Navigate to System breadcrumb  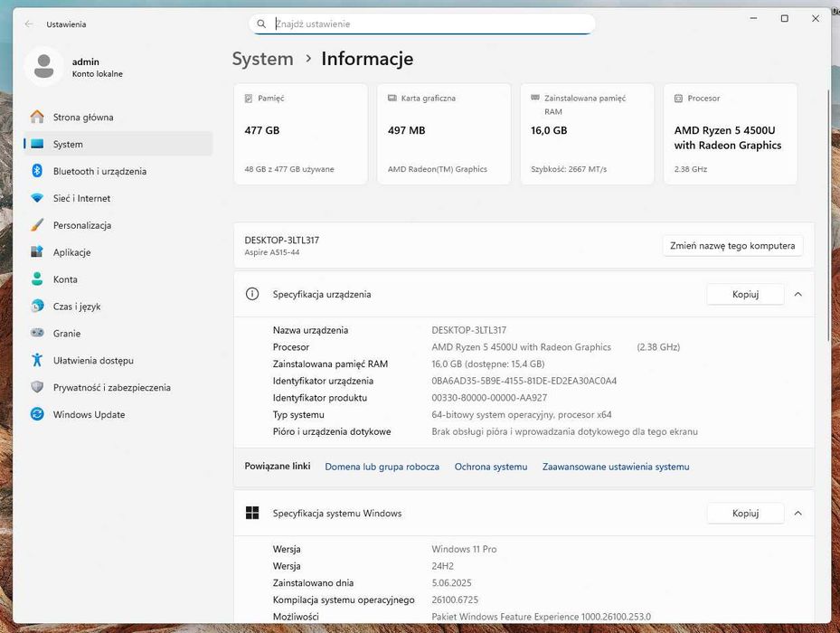tap(262, 59)
